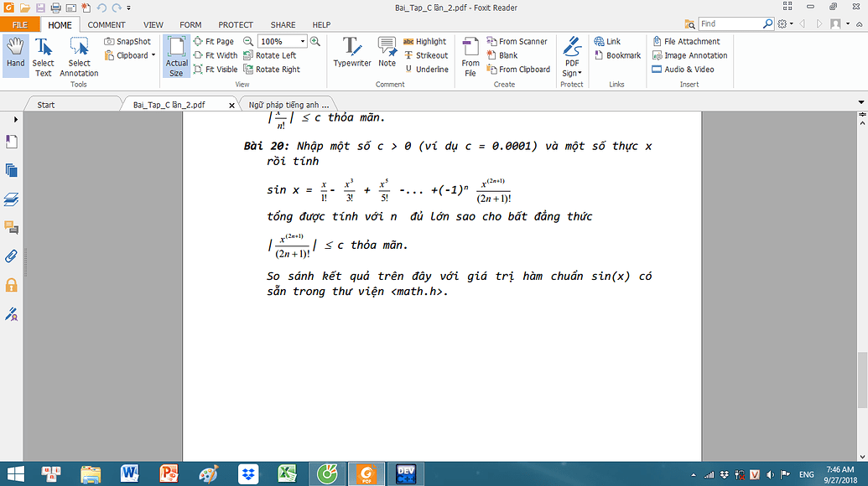Expand the left navigation panel arrow
The width and height of the screenshot is (868, 486).
15,120
